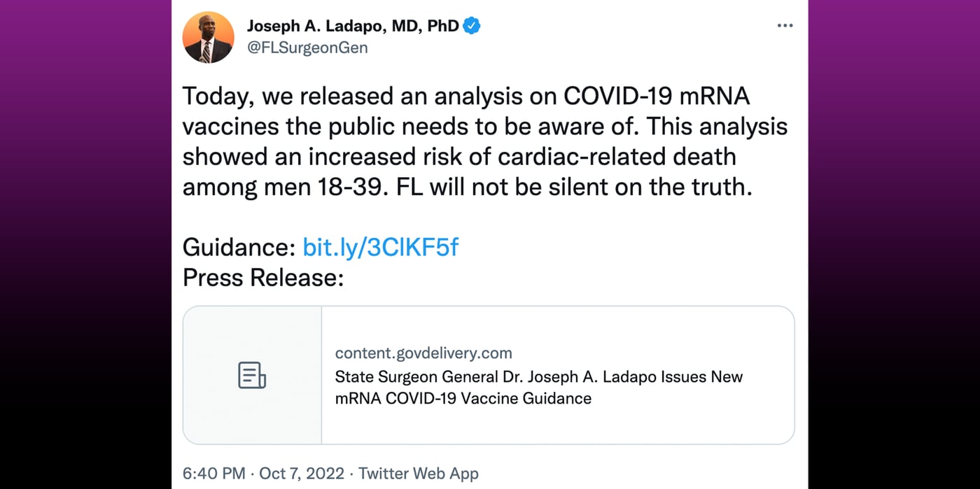Image resolution: width=980 pixels, height=489 pixels.
Task: Click the Guidance: label
Action: (239, 247)
